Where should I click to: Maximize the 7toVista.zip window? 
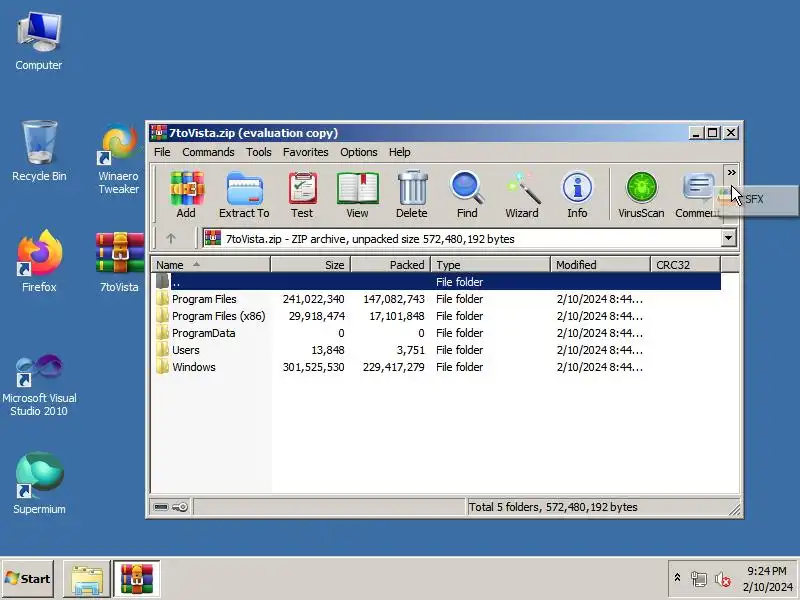click(x=713, y=133)
